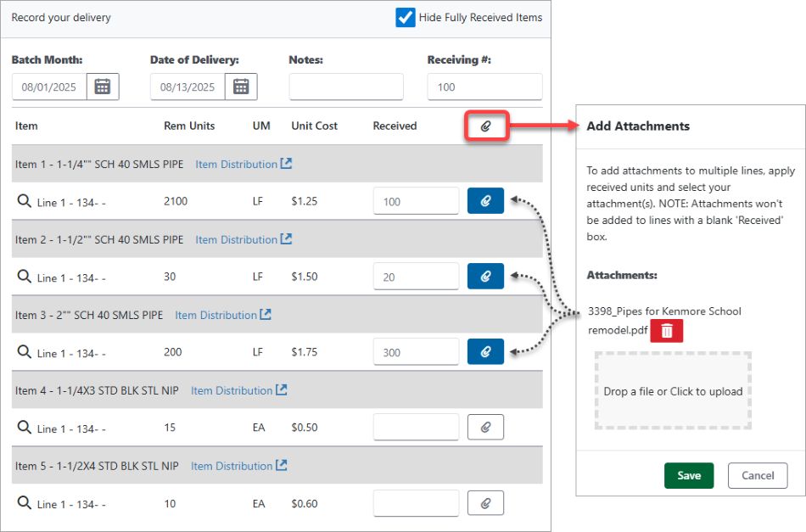Image resolution: width=806 pixels, height=532 pixels.
Task: Click the Receiving # field
Action: 484,87
